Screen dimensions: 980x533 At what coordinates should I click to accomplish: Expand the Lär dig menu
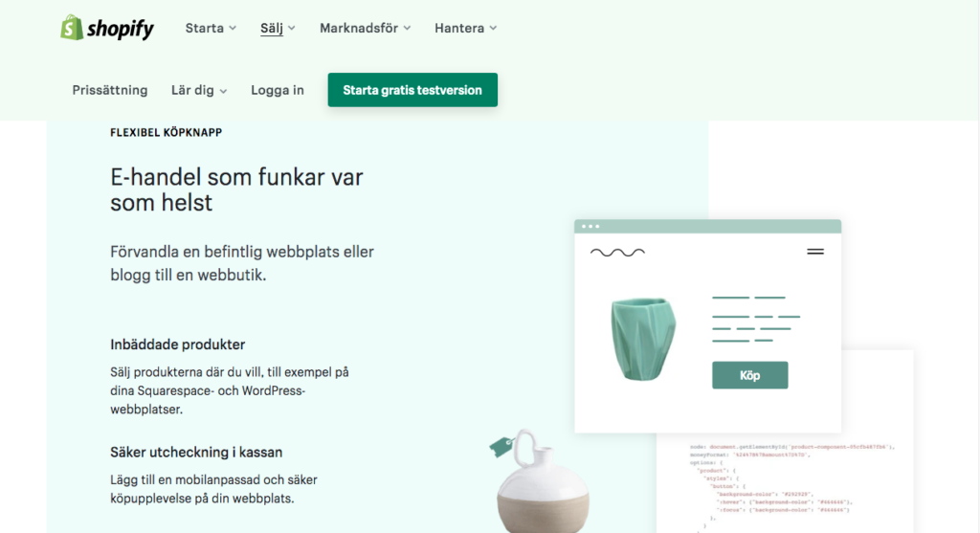199,90
